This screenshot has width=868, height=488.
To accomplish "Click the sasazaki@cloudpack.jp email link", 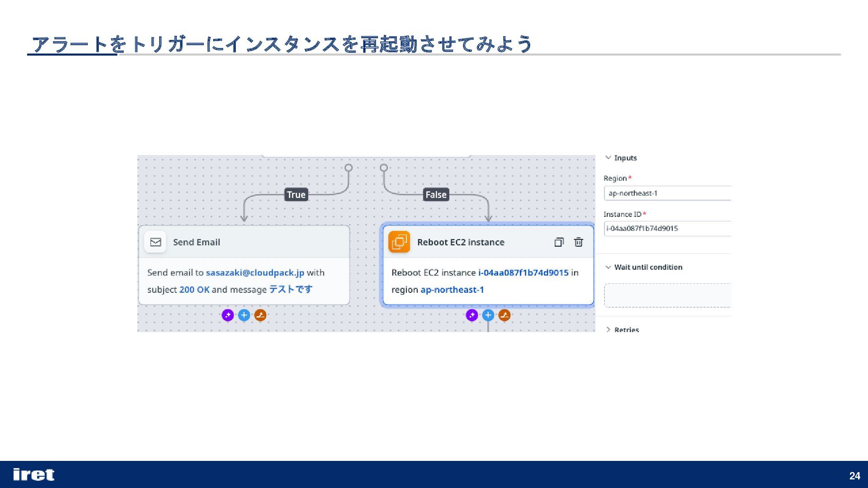I will click(x=255, y=272).
